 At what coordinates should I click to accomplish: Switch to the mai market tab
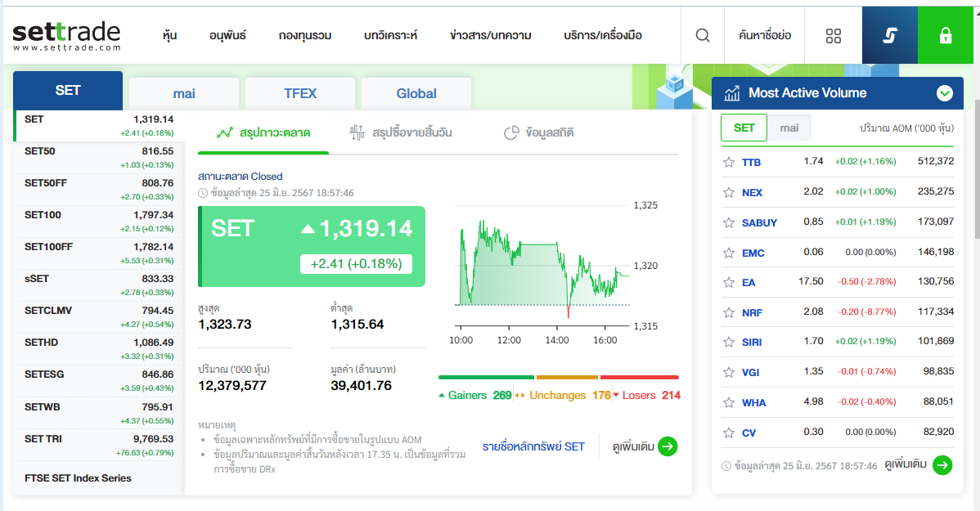pyautogui.click(x=184, y=94)
